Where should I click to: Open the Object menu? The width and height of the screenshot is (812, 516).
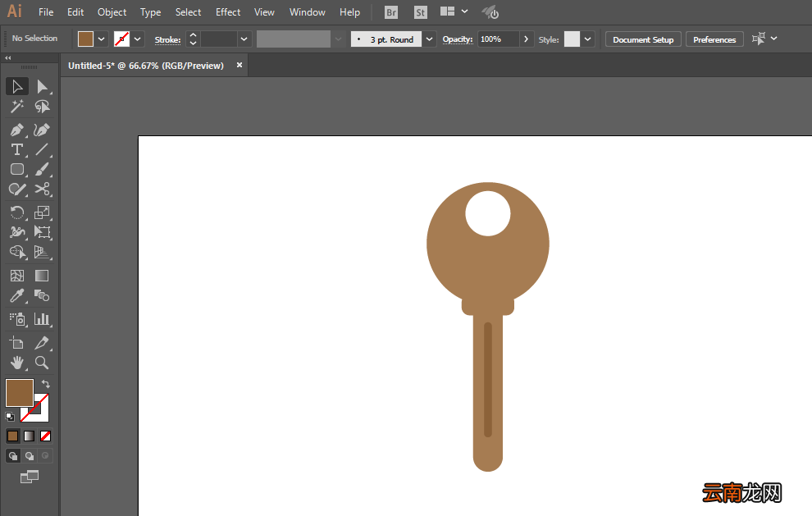pyautogui.click(x=112, y=12)
